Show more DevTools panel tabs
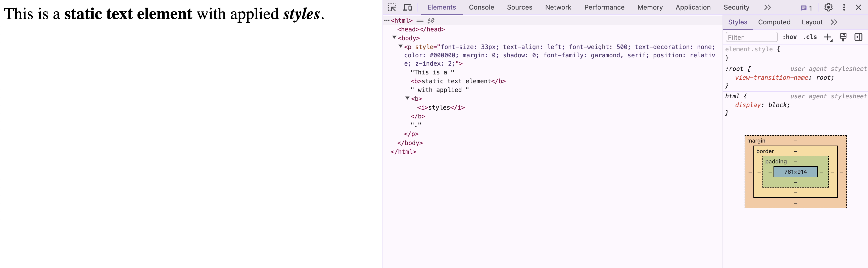The width and height of the screenshot is (868, 268). (767, 7)
